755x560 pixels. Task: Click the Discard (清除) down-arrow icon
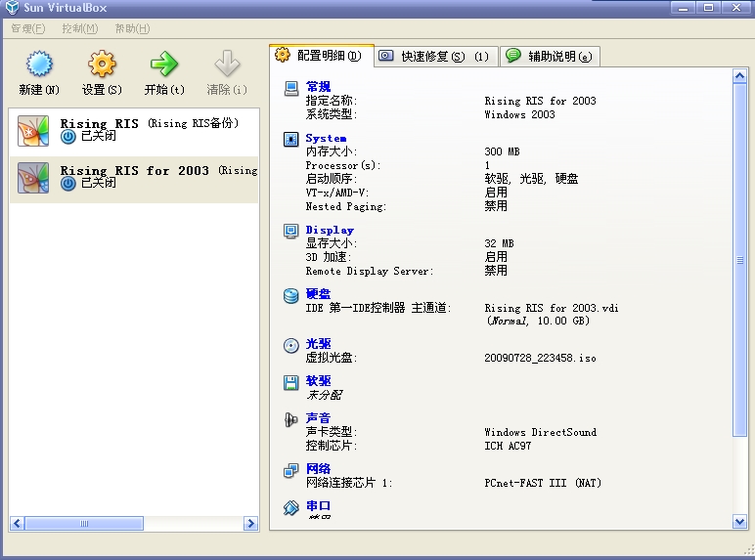(227, 64)
